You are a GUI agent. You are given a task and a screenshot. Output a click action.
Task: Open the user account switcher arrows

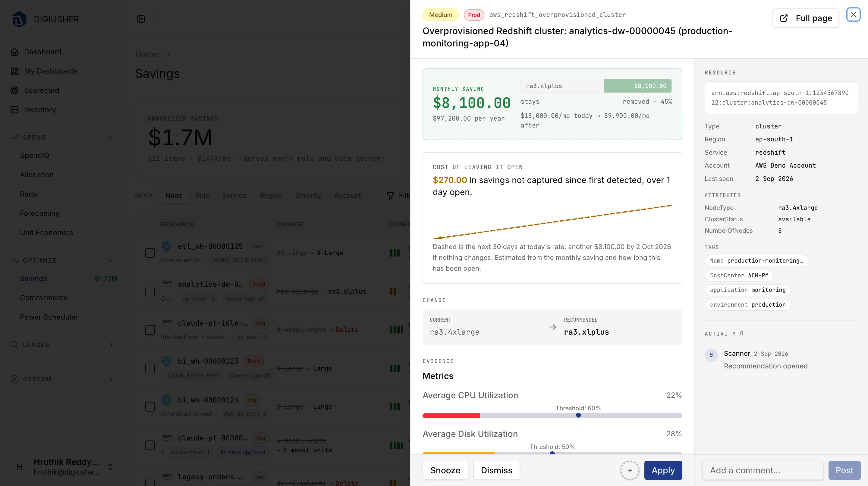coord(110,467)
